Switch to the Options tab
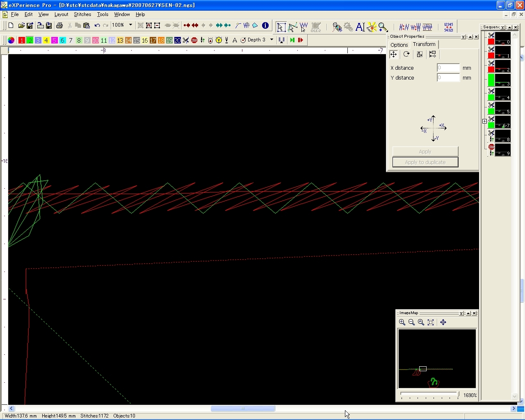Screen dimensions: 525x420 pos(399,45)
